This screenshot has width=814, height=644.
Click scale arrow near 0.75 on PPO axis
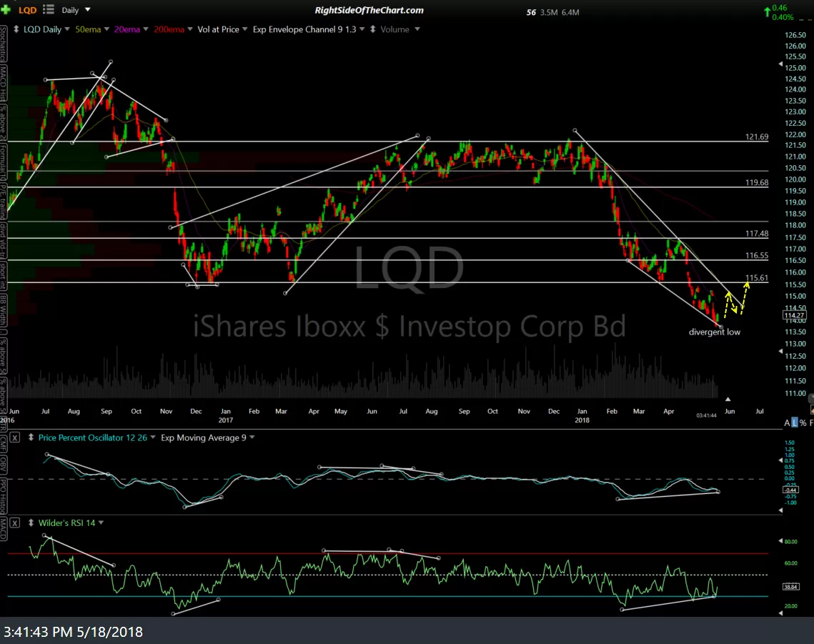coord(780,460)
